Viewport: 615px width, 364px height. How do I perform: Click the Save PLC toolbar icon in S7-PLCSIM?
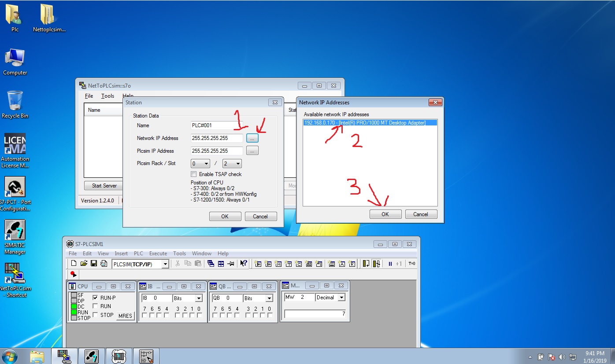[x=94, y=264]
